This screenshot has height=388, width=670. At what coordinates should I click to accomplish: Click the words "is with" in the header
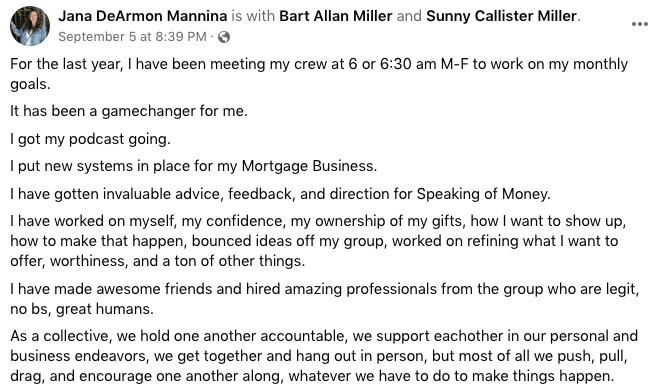pyautogui.click(x=253, y=16)
